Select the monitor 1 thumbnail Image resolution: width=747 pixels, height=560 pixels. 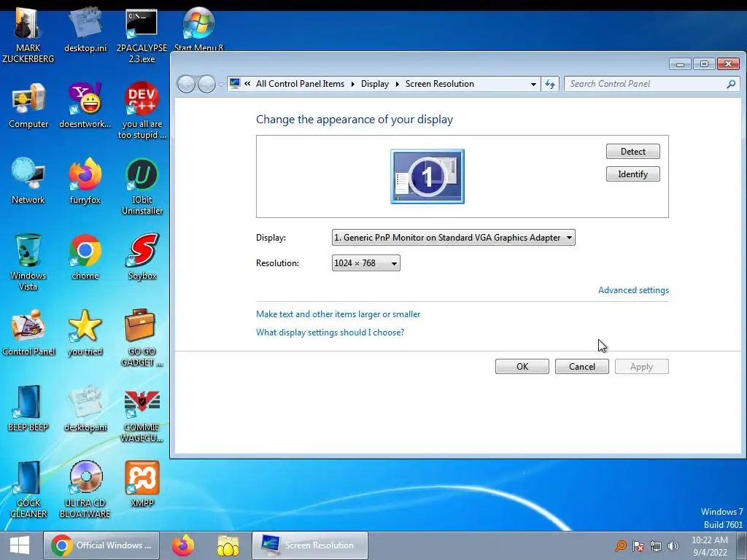(x=427, y=176)
